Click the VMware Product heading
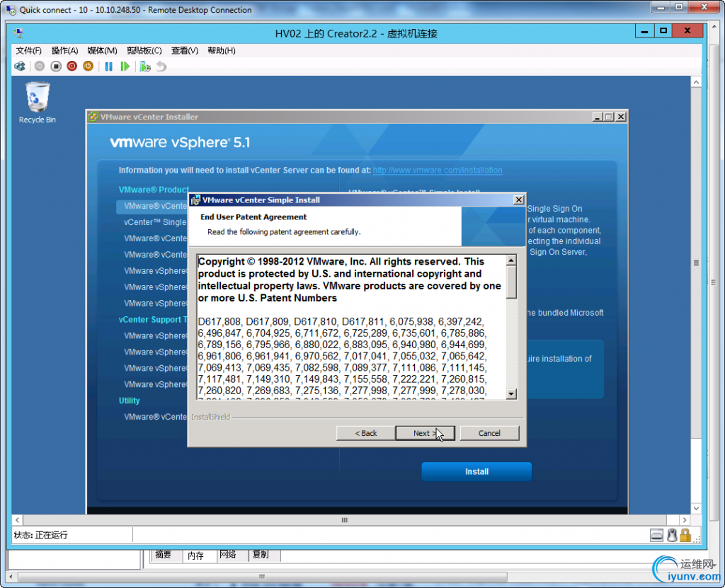The height and width of the screenshot is (588, 725). 154,190
